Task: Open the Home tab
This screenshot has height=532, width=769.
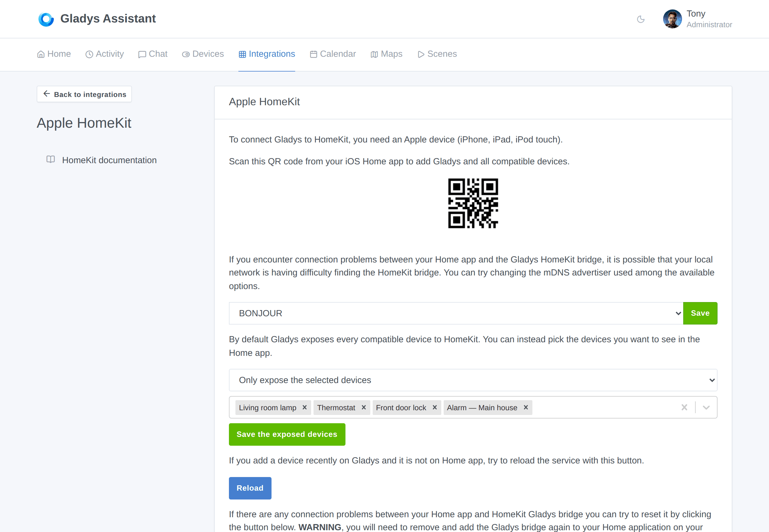Action: click(x=54, y=54)
